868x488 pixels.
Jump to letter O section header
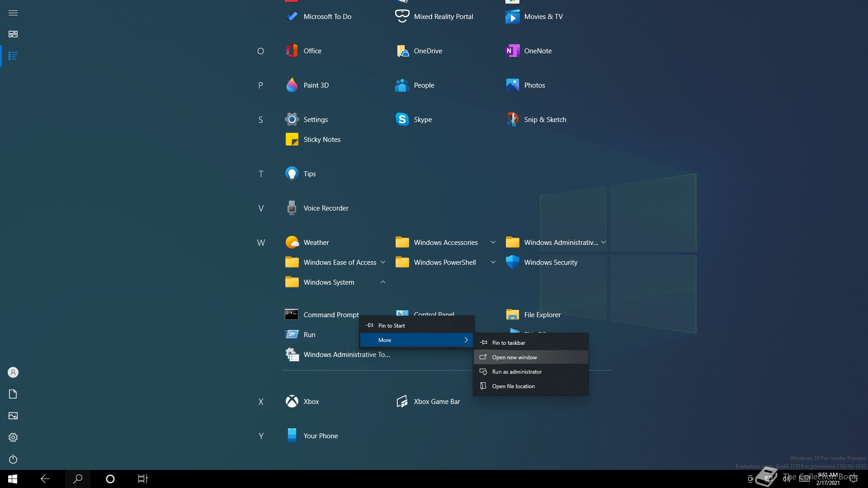pos(260,51)
